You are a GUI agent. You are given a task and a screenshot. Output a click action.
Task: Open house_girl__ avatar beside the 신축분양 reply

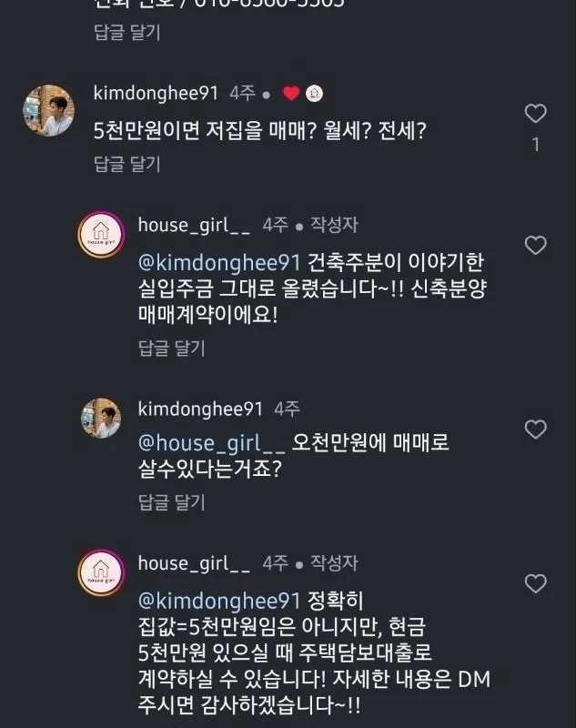(101, 238)
